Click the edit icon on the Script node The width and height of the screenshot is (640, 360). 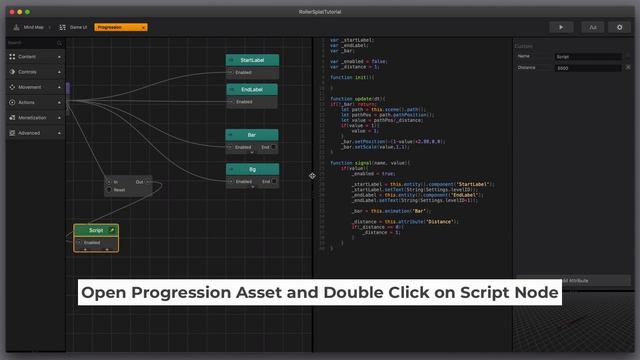tap(111, 230)
